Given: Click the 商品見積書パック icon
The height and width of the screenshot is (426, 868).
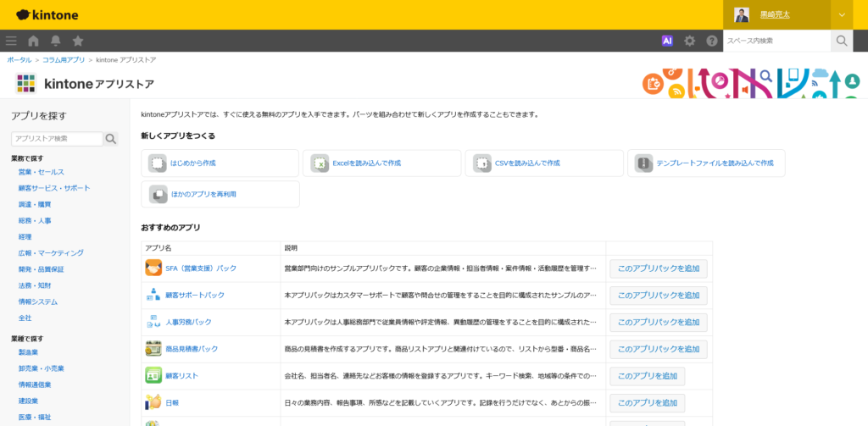Looking at the screenshot, I should point(153,349).
